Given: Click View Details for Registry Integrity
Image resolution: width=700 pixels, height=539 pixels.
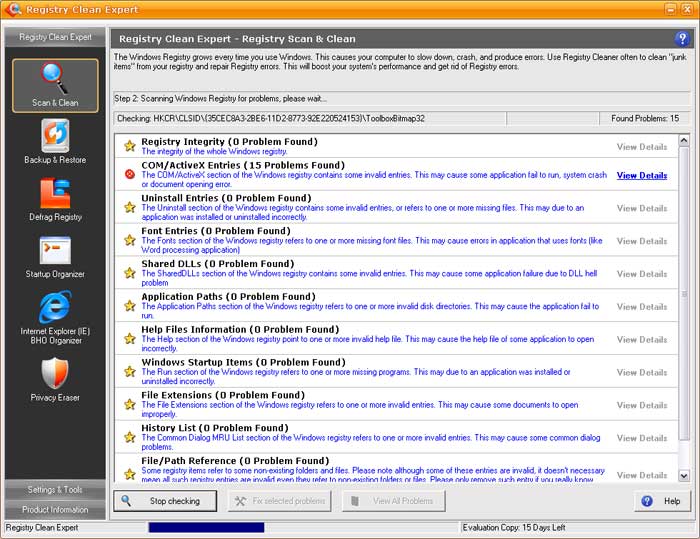Looking at the screenshot, I should (x=642, y=147).
